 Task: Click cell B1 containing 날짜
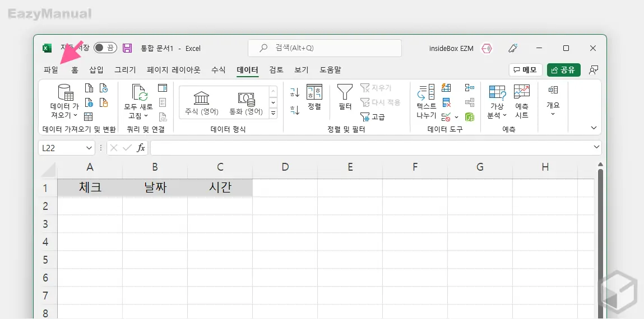[x=155, y=188]
